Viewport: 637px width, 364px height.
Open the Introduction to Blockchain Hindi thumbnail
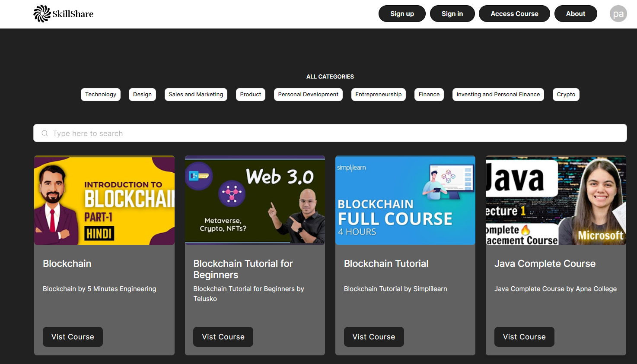[x=104, y=200]
